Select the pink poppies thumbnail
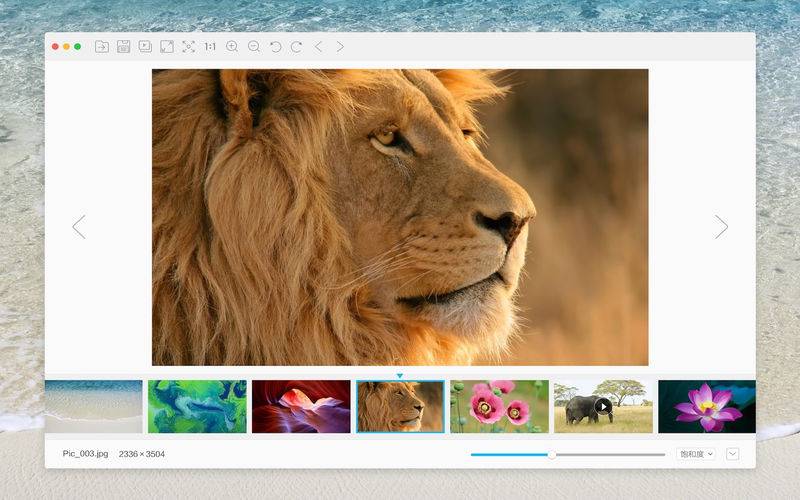The width and height of the screenshot is (800, 500). point(499,407)
